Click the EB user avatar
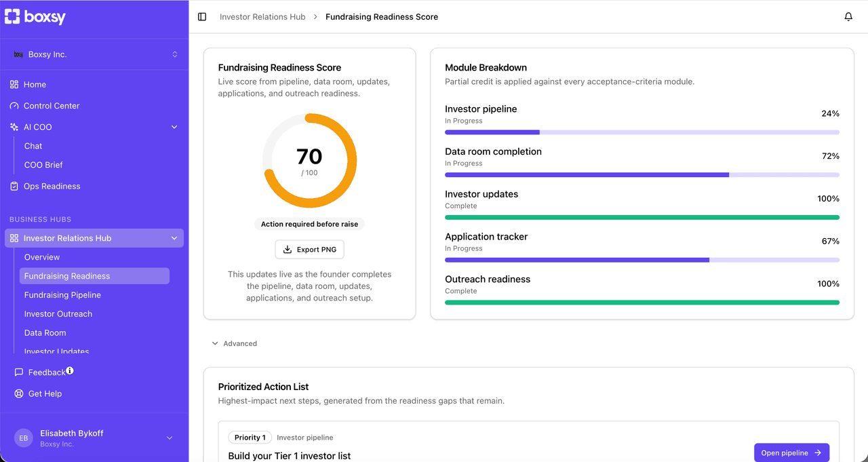 [x=24, y=438]
